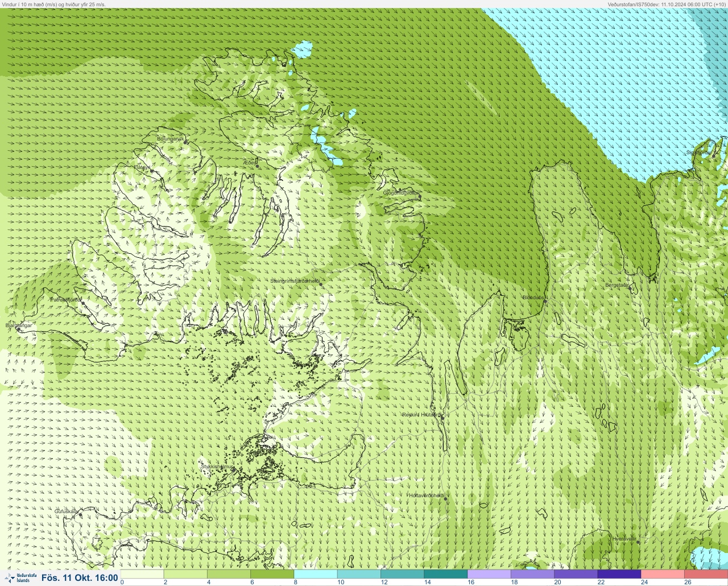
Task: Click the Æðey station label
Action: pos(249,163)
